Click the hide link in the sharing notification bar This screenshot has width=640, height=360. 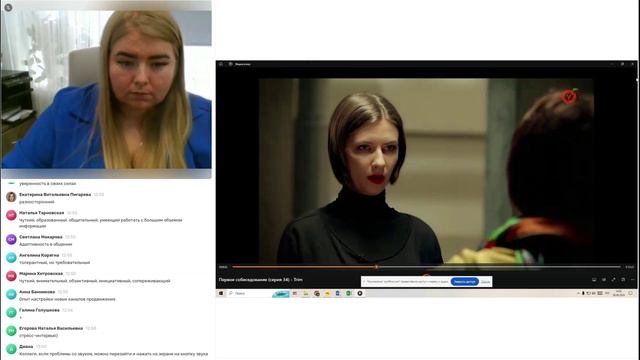(x=485, y=282)
